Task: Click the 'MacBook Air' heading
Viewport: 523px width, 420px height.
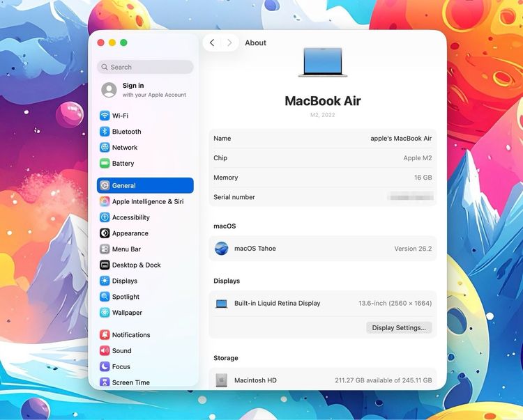Action: (x=323, y=100)
